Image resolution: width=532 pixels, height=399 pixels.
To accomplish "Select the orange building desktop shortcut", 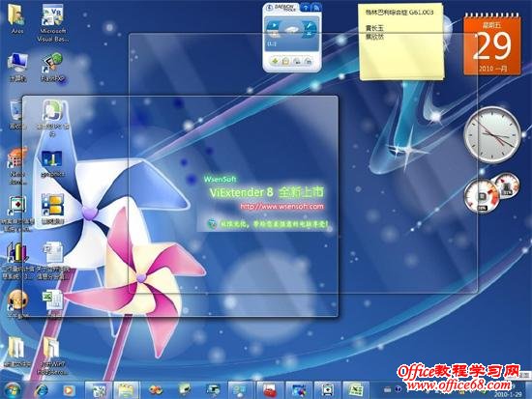I will [17, 158].
